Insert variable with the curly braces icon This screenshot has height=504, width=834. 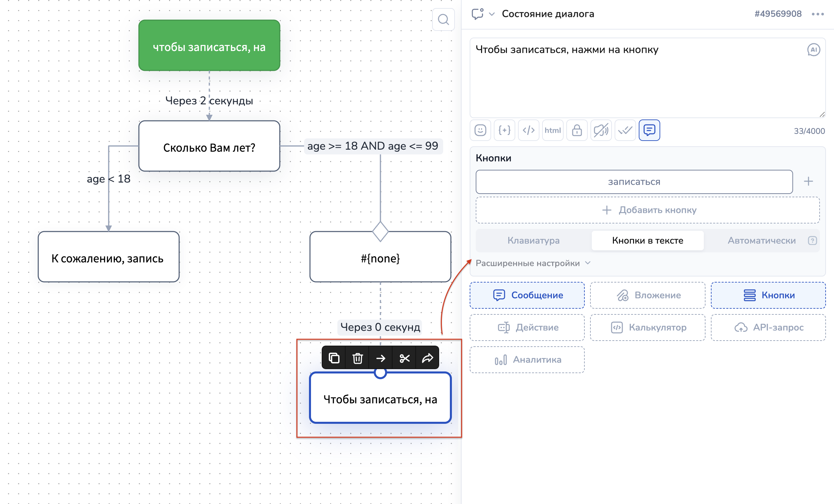tap(504, 130)
